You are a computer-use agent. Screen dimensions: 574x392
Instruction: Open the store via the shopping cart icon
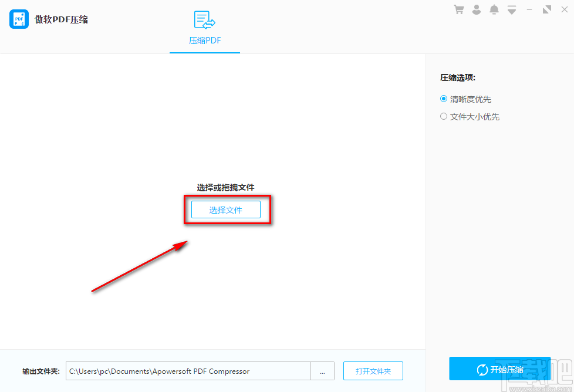click(458, 9)
